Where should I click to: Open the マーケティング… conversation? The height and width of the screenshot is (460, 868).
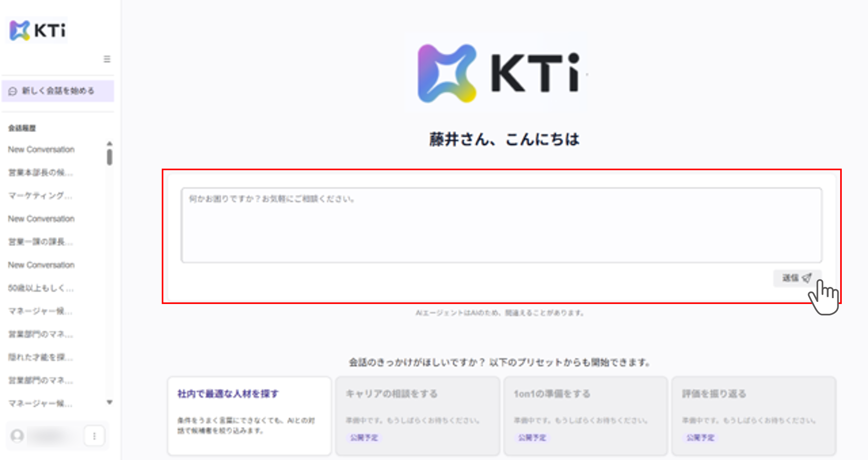tap(40, 195)
